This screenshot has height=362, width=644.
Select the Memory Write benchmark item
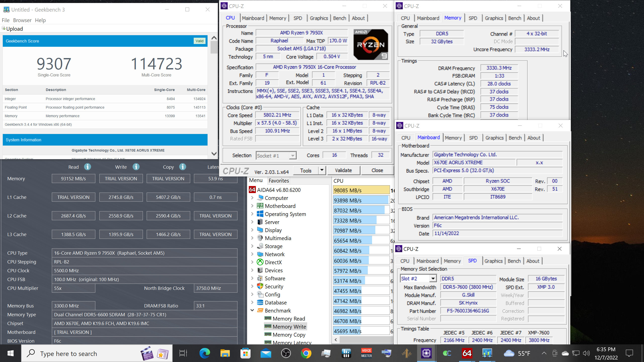tap(289, 327)
